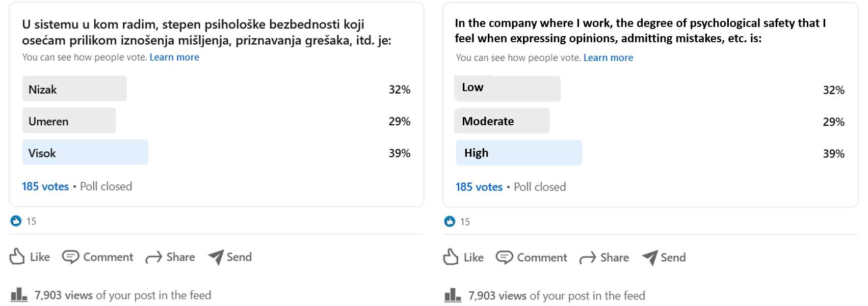Select the "High" poll result bar

(519, 153)
